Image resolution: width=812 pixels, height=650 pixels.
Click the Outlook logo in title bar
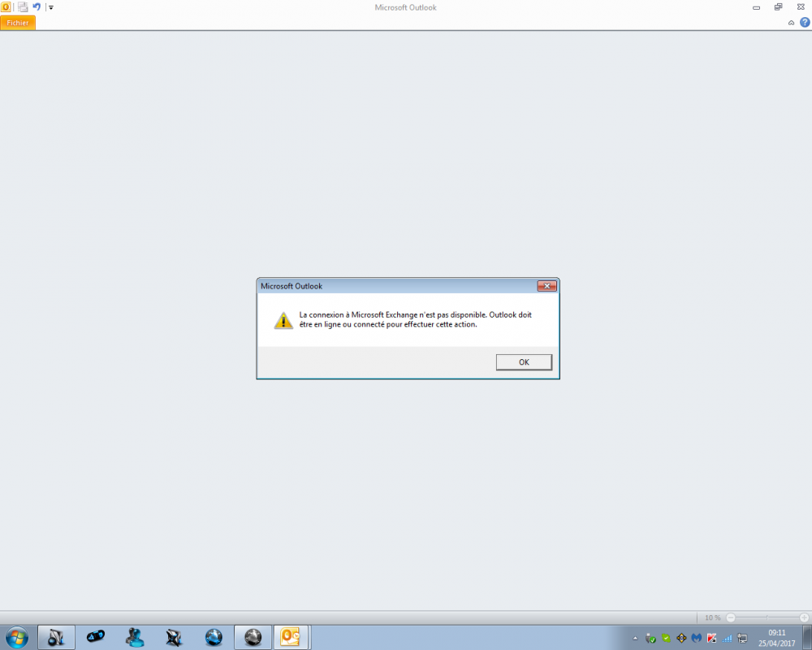[6, 7]
